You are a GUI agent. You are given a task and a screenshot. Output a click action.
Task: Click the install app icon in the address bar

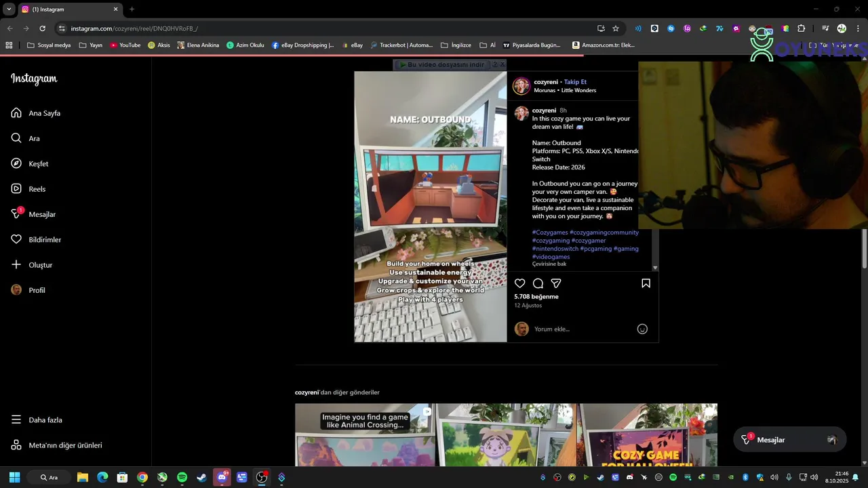601,28
